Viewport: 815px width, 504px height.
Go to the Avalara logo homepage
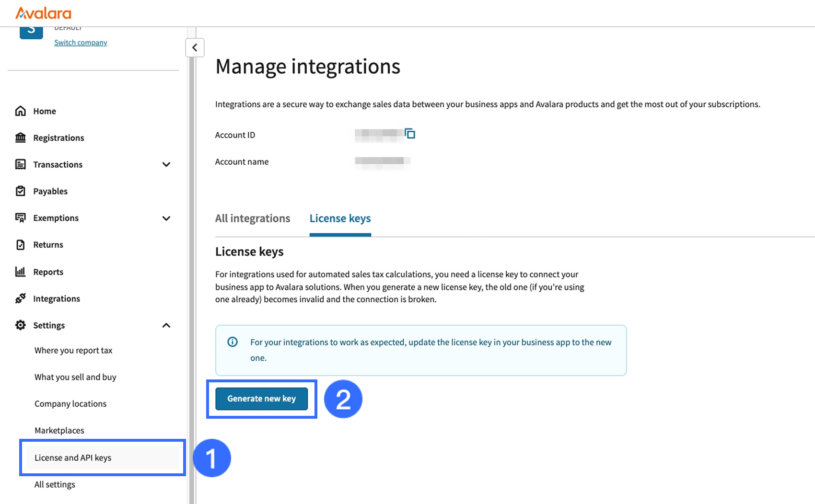tap(43, 13)
